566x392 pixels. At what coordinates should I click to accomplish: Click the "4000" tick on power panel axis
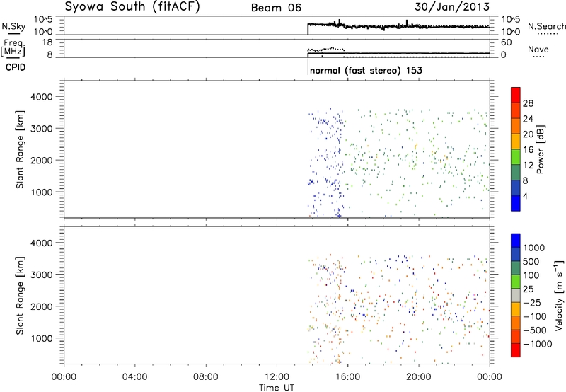pyautogui.click(x=42, y=97)
